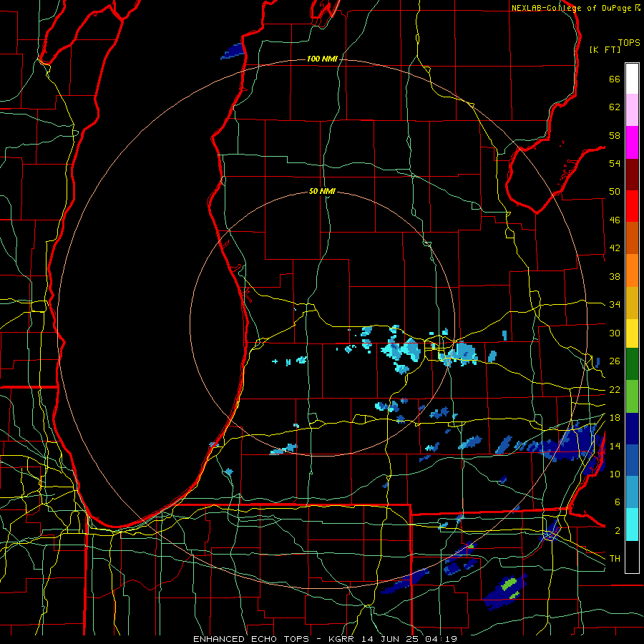Click the navy swatch near 18 on the color scale
Viewport: 644px width, 644px height.
point(632,429)
